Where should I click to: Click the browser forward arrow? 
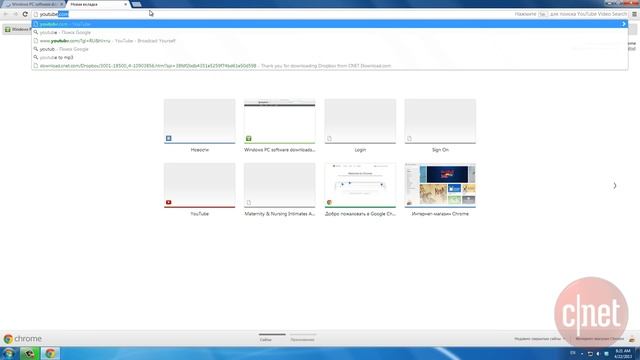(15, 14)
